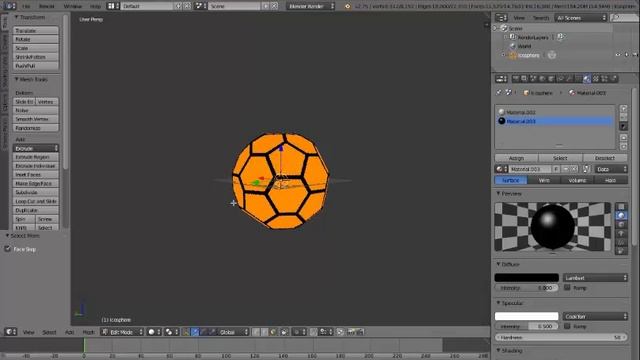Image resolution: width=640 pixels, height=360 pixels.
Task: Click the black diffuse color swatch
Action: [527, 278]
